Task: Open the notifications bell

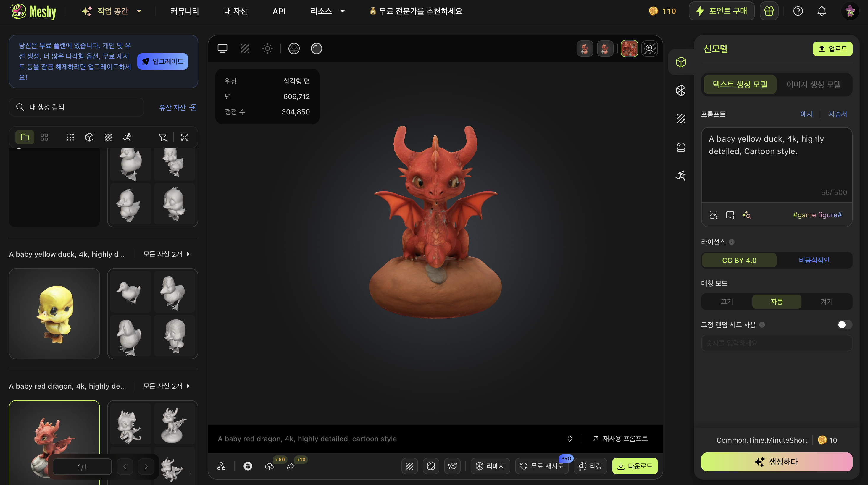Action: (822, 11)
